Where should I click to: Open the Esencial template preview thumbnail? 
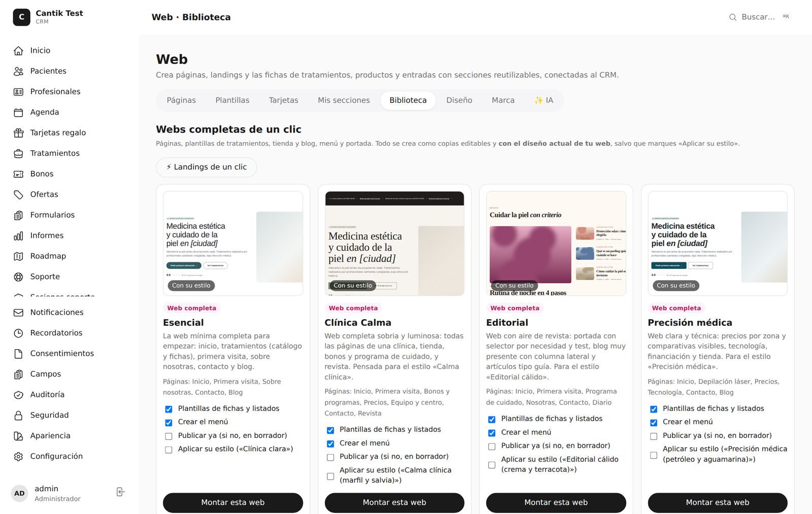(x=233, y=244)
